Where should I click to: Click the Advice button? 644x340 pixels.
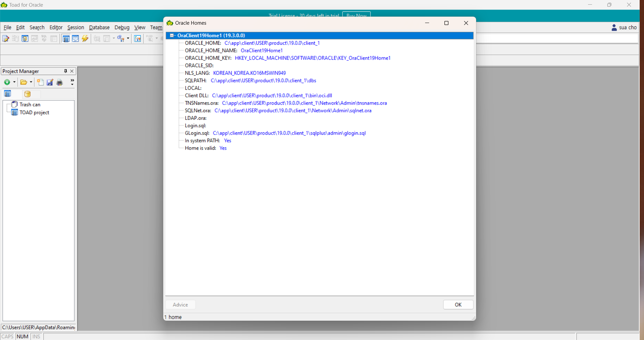pos(180,305)
